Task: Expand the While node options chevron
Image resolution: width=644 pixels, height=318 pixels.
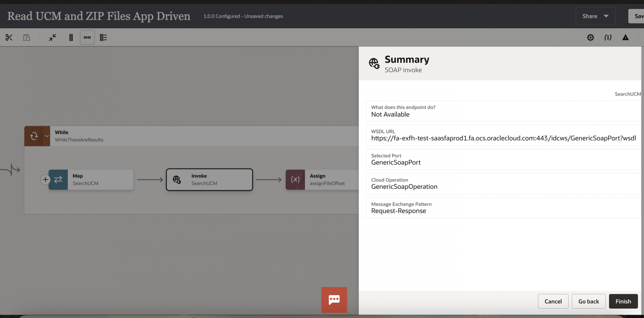Action: [47, 136]
